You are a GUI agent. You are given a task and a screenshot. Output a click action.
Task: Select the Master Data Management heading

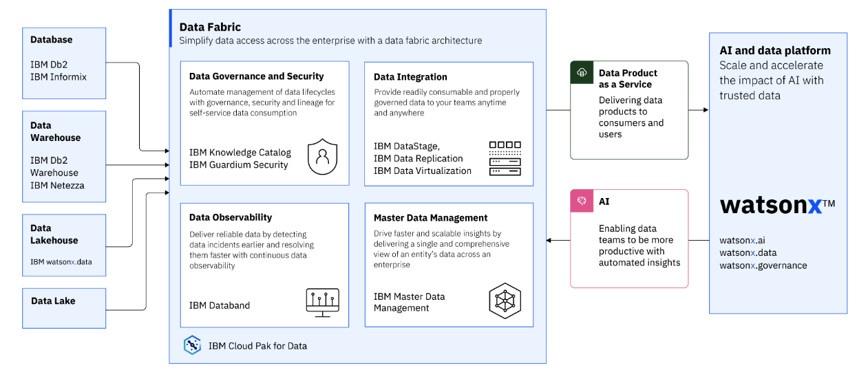[431, 218]
